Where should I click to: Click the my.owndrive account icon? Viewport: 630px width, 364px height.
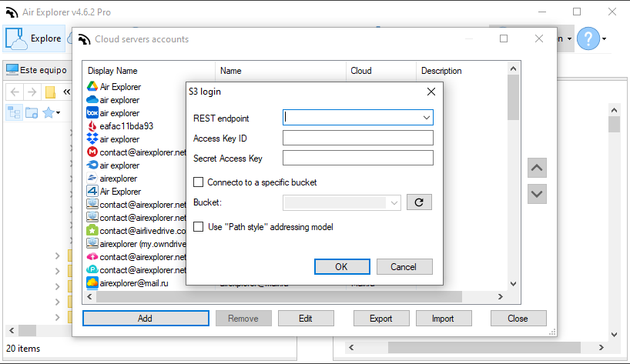[x=92, y=243]
